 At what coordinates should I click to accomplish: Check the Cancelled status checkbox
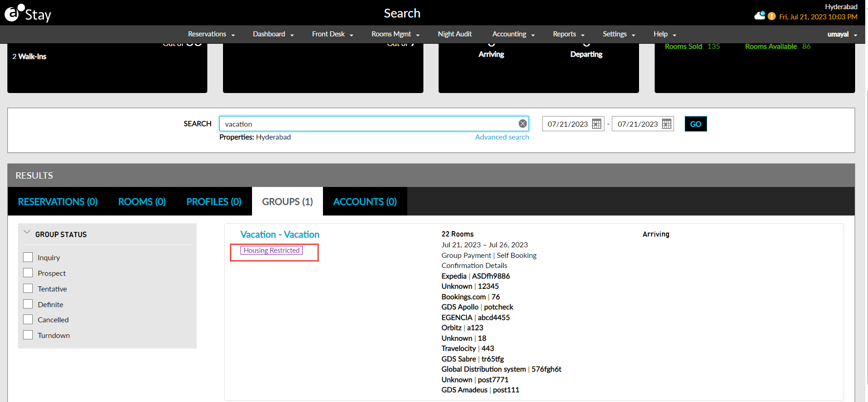click(x=28, y=320)
